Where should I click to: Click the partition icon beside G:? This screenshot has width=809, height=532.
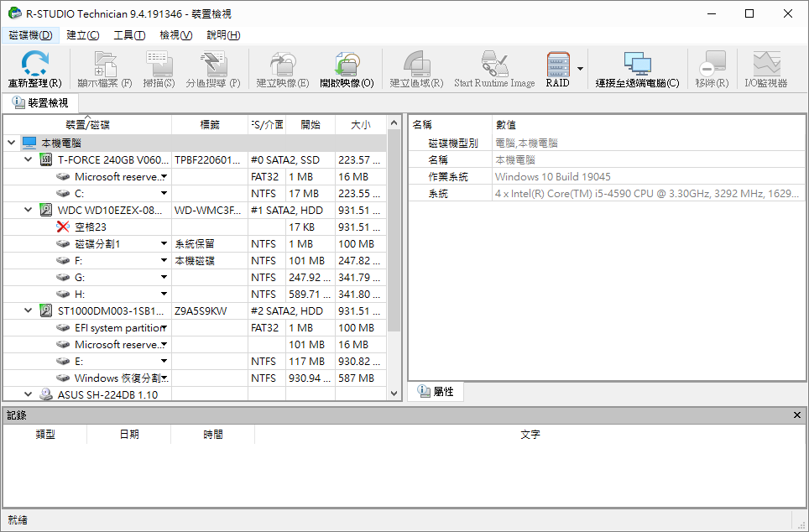click(63, 277)
